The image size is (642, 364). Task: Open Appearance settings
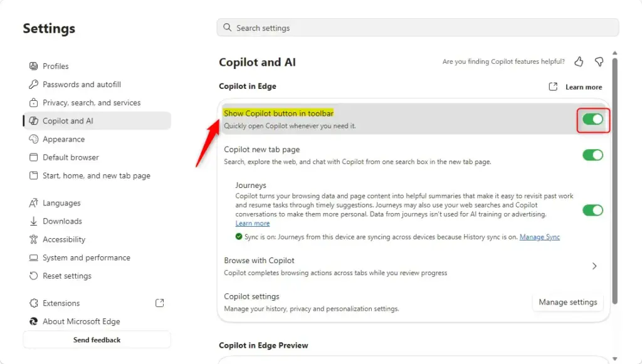pos(97,139)
